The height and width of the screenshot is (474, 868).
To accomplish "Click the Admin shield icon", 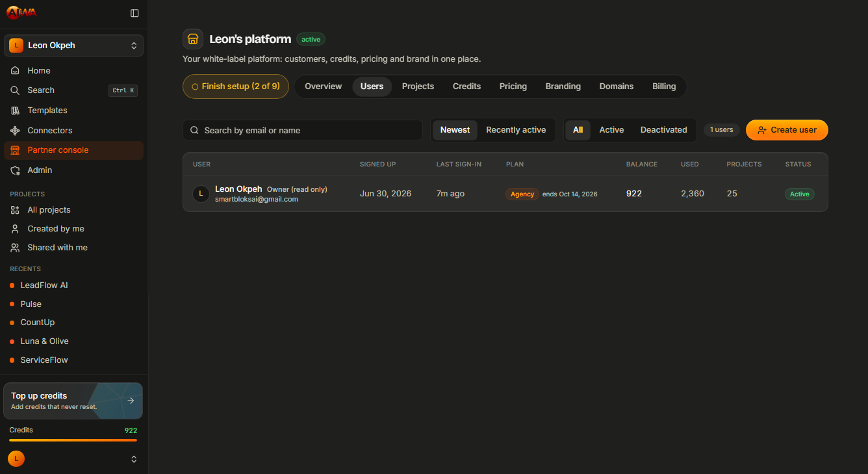I will coord(16,170).
